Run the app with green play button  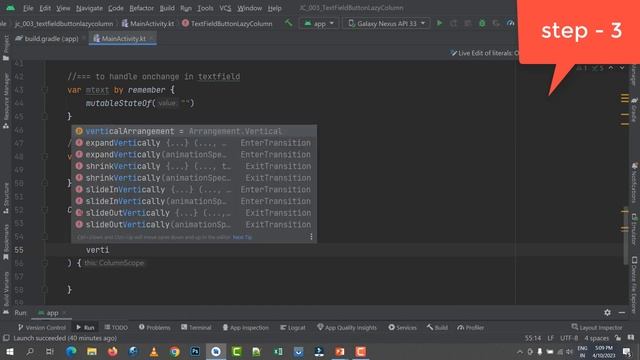439,23
